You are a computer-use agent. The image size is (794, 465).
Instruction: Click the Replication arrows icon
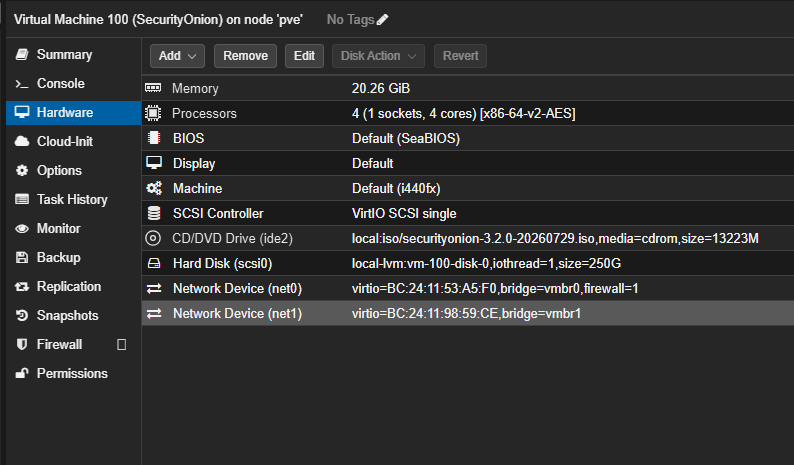click(x=22, y=287)
